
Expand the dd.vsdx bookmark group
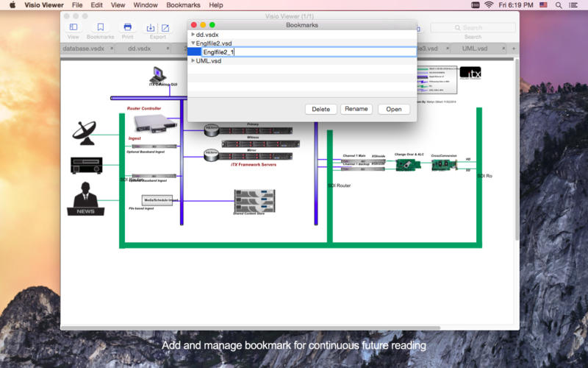pos(193,35)
